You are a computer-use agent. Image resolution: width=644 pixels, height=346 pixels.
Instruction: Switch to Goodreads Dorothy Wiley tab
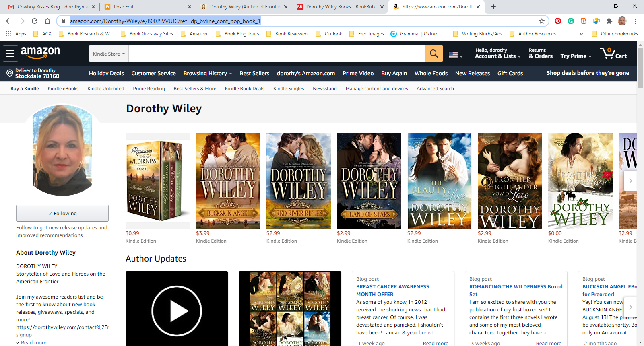pyautogui.click(x=244, y=7)
